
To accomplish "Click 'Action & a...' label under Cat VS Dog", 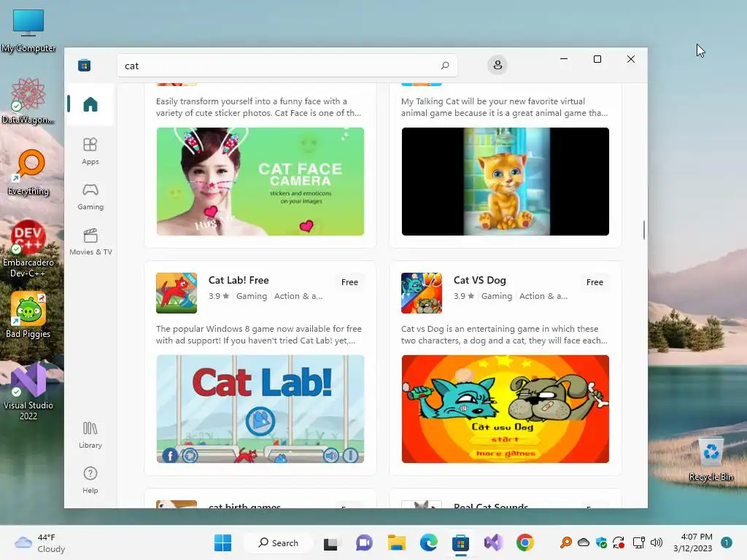I will [x=543, y=296].
